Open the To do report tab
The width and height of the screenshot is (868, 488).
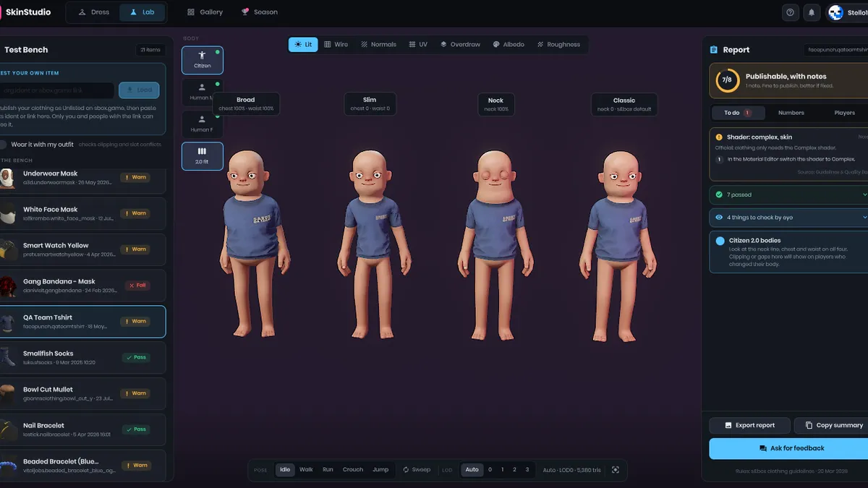[737, 113]
